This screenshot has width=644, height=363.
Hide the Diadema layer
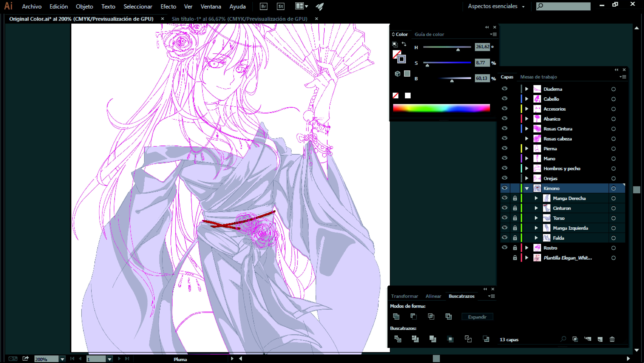[505, 88]
